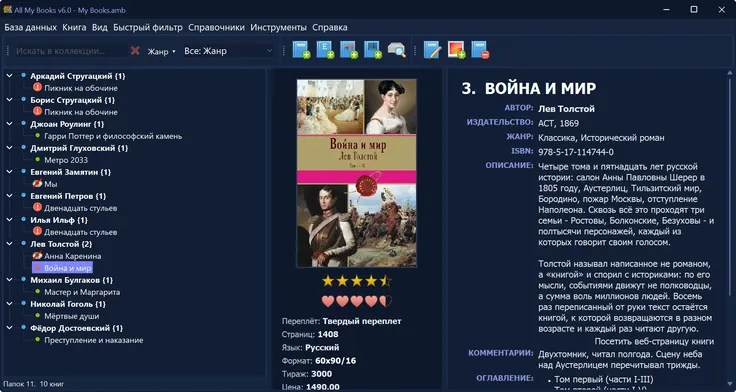
Task: Click the ISBN value 978-5-17-114744-0
Action: click(575, 152)
